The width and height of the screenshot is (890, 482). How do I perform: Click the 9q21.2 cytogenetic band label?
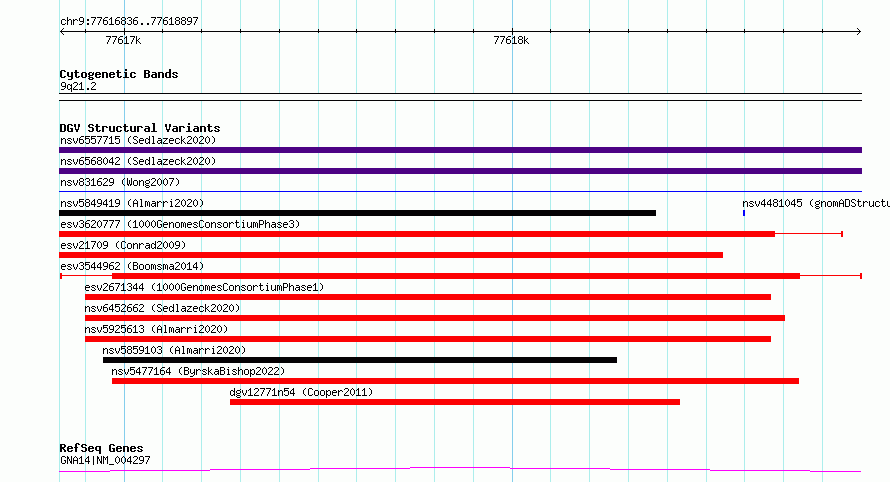pos(78,86)
